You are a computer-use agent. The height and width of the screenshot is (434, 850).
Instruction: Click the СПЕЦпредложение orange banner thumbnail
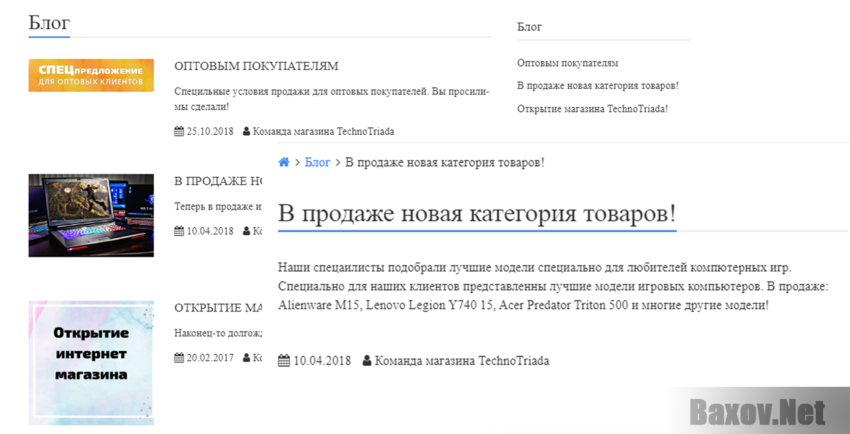91,75
